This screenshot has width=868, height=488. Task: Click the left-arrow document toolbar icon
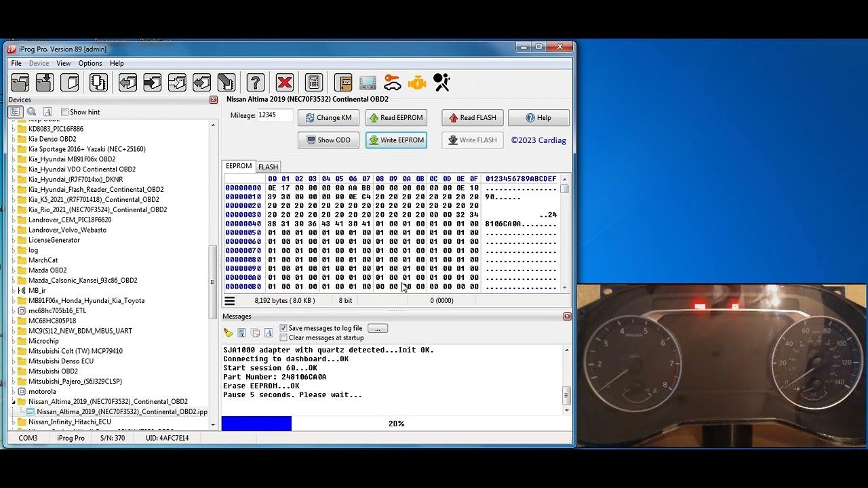coord(127,83)
